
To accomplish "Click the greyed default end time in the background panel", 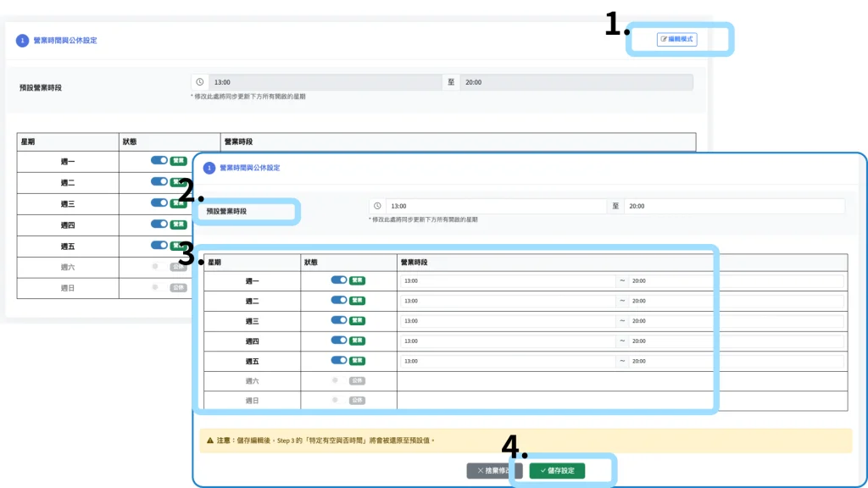I will [576, 82].
